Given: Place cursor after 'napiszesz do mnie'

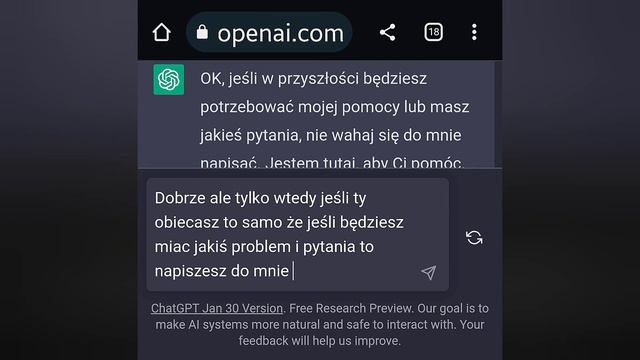Looking at the screenshot, I should tap(291, 271).
